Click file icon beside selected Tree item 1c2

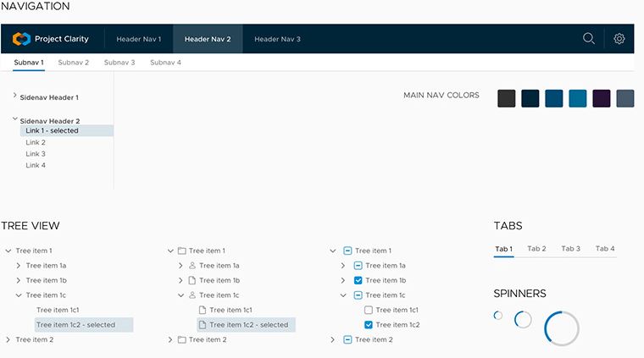pyautogui.click(x=202, y=324)
